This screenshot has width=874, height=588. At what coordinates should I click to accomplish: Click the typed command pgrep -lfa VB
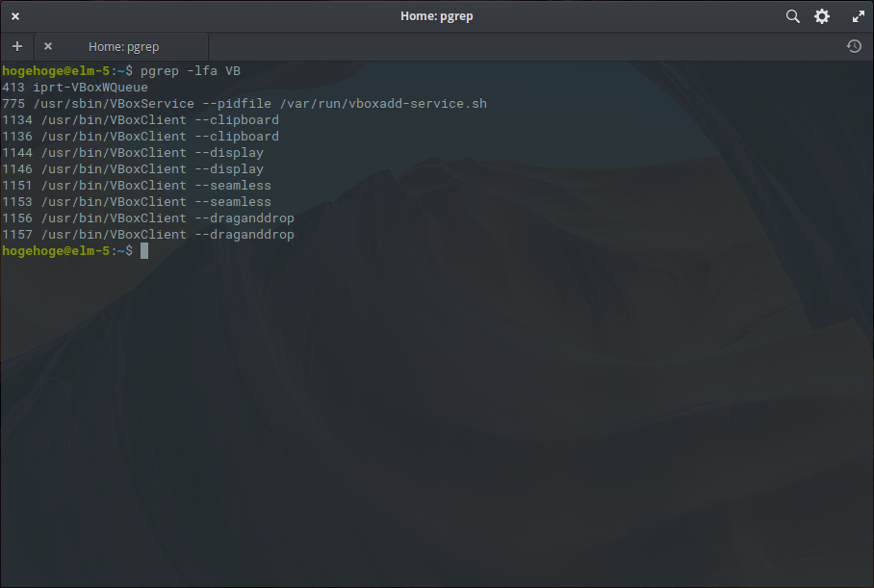[x=190, y=71]
